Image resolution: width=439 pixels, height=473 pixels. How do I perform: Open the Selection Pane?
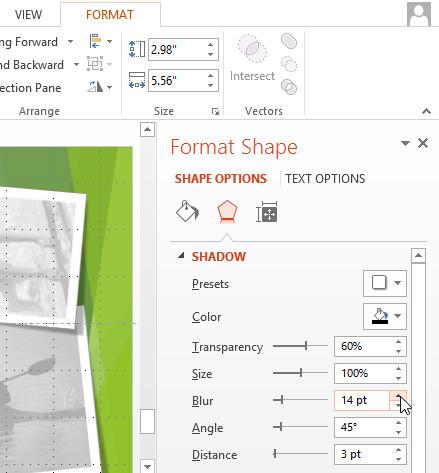coord(31,88)
